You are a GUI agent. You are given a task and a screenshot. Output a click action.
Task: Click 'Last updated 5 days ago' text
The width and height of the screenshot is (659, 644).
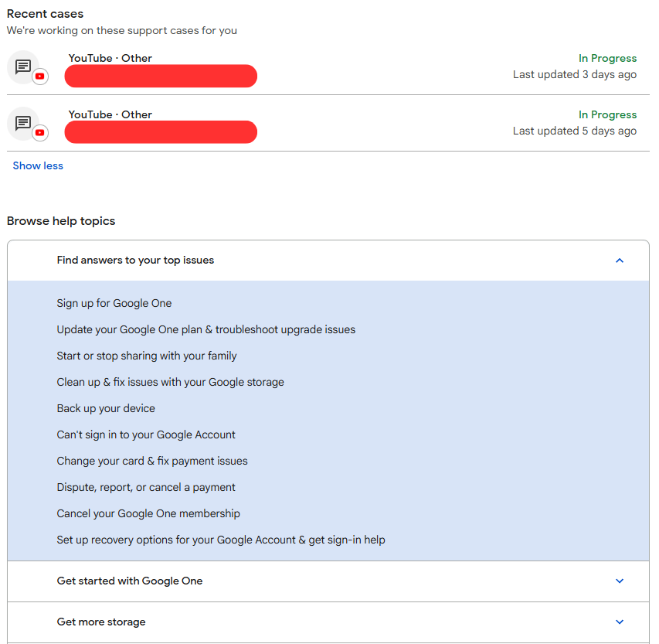point(575,131)
